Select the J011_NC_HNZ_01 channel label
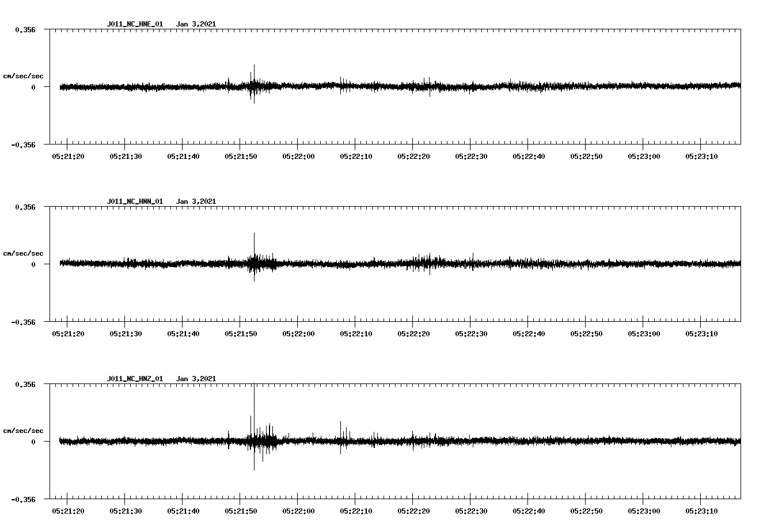 [135, 378]
